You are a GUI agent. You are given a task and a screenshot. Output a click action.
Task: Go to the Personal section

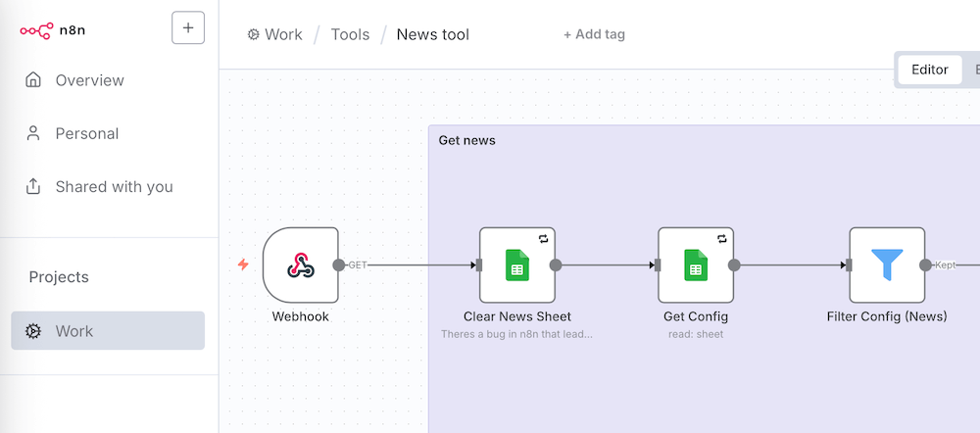pos(86,133)
